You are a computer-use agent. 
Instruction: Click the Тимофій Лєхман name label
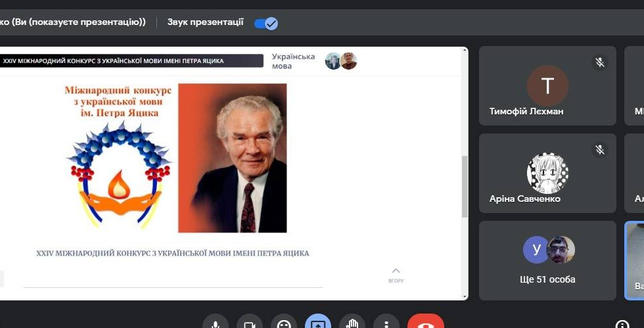click(x=526, y=111)
